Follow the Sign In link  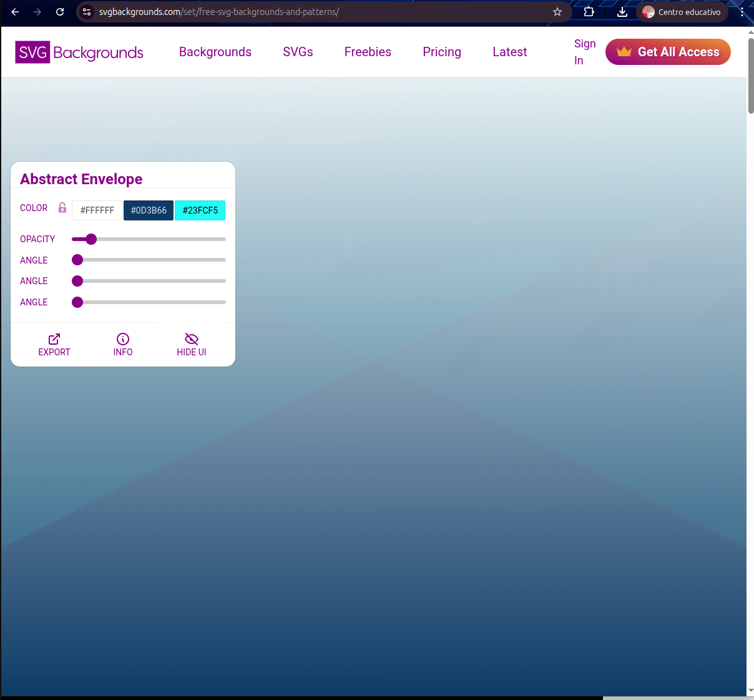(x=584, y=52)
